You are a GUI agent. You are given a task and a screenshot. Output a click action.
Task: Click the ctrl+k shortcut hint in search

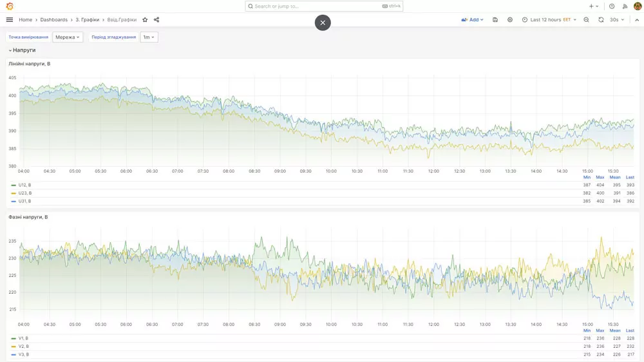coord(392,6)
